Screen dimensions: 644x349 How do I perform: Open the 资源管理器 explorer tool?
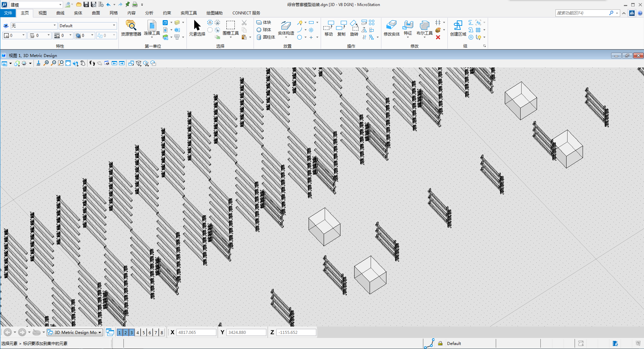(x=131, y=28)
